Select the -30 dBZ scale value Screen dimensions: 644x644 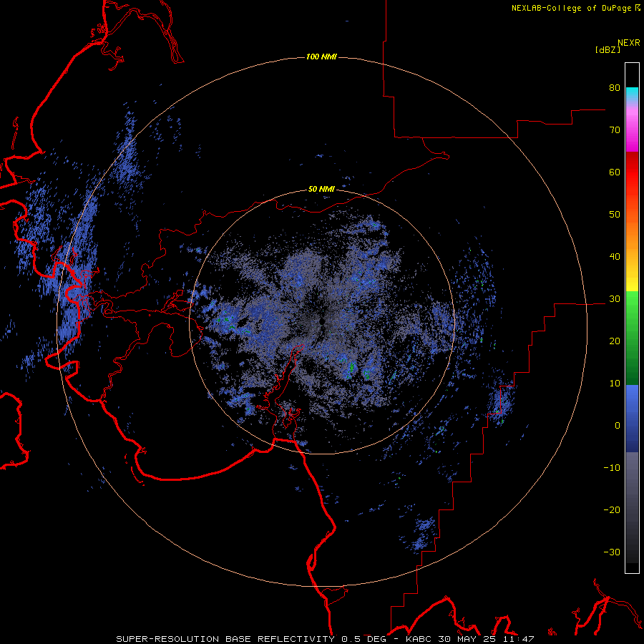pos(612,552)
